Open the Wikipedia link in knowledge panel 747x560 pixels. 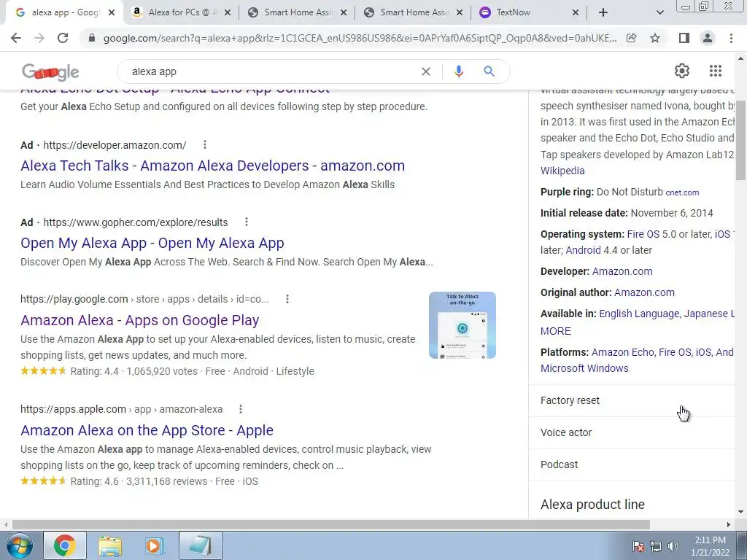pyautogui.click(x=562, y=171)
